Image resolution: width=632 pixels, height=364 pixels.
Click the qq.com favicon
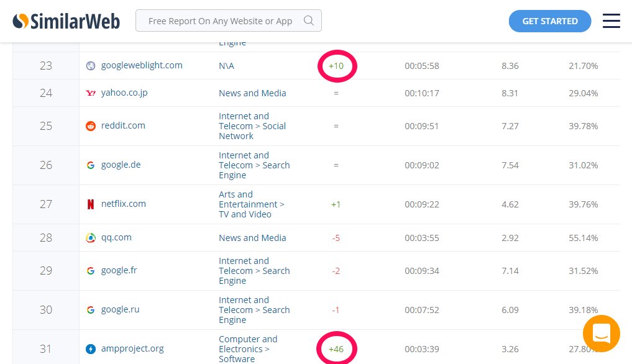(91, 238)
